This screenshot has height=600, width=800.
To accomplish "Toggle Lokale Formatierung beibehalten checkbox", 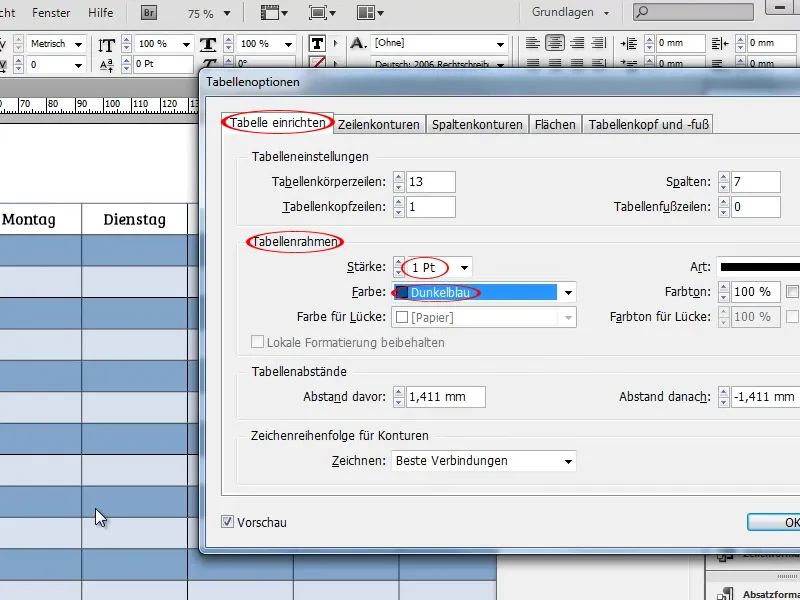I will (x=257, y=341).
